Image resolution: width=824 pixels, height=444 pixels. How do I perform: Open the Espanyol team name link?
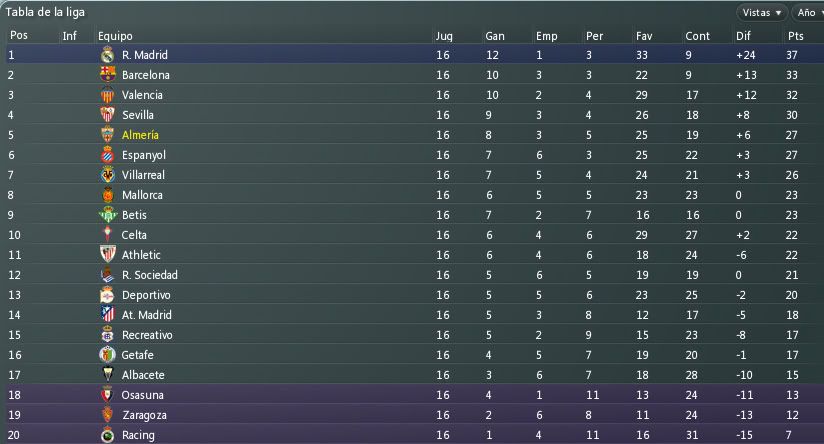click(143, 155)
